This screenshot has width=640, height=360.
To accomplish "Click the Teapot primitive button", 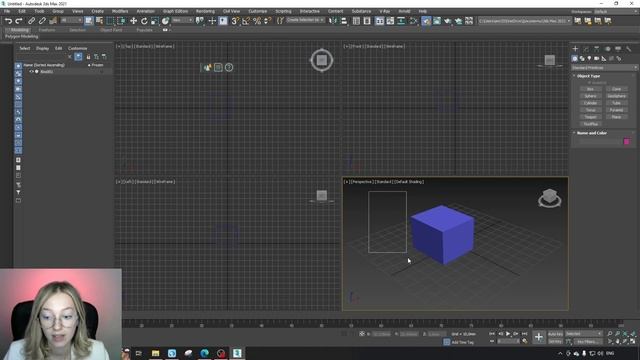I will [590, 117].
